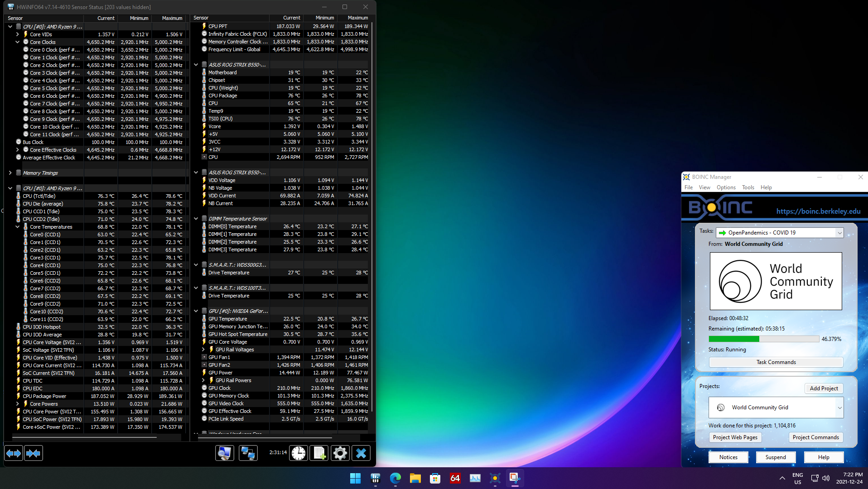Click the right panel vertical scrollbar in HWiNFO
Image resolution: width=868 pixels, height=489 pixels.
pyautogui.click(x=372, y=217)
